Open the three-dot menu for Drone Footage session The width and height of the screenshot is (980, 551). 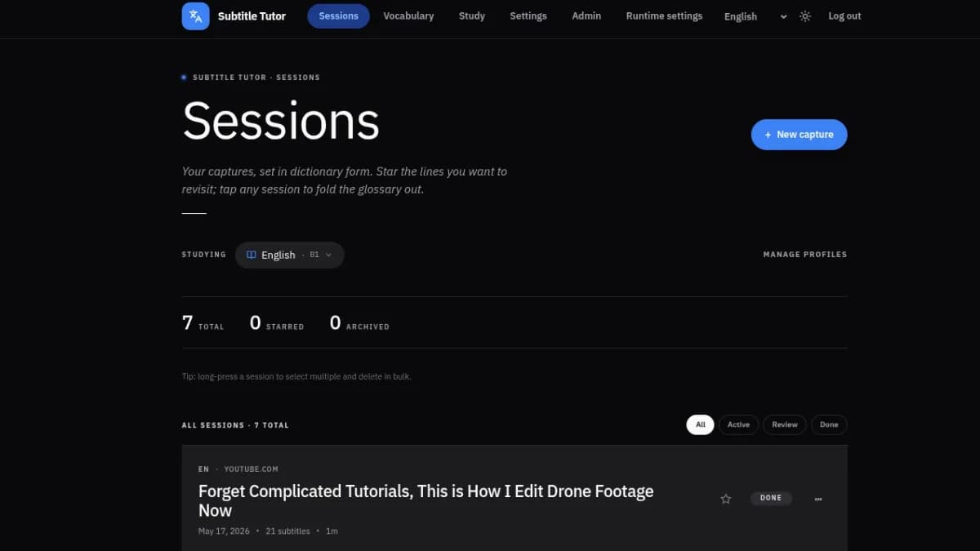(x=818, y=499)
